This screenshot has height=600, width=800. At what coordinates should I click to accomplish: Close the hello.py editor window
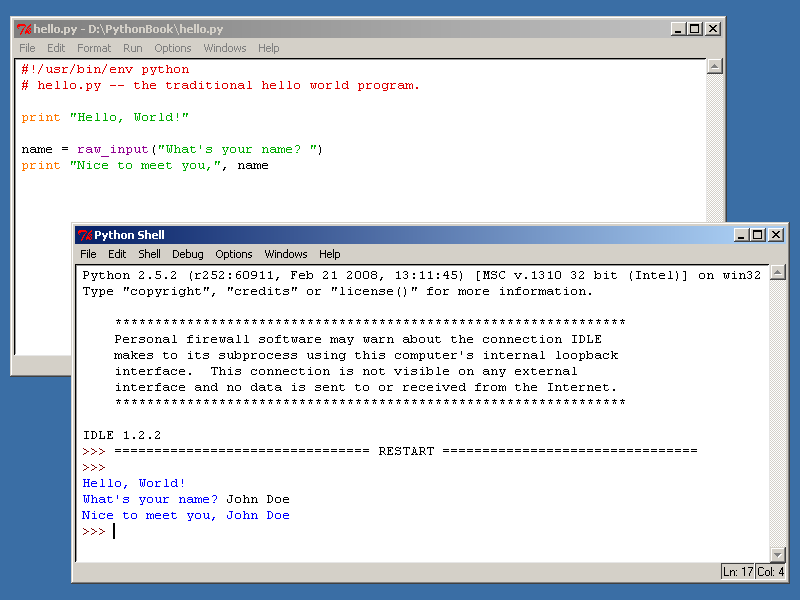click(713, 29)
